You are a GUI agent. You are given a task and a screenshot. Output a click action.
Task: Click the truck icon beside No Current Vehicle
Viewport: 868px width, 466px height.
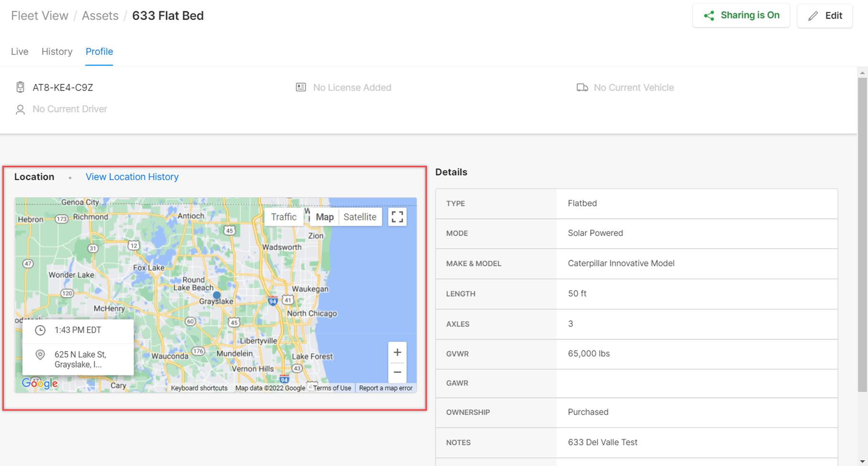pyautogui.click(x=582, y=88)
